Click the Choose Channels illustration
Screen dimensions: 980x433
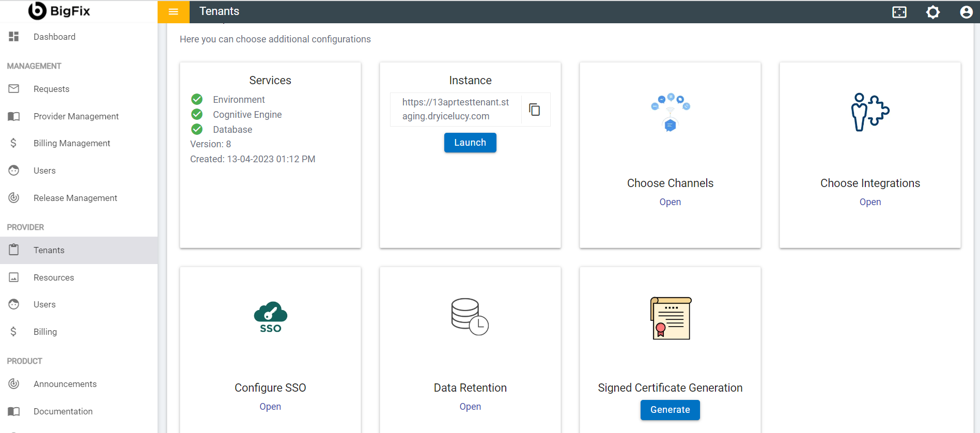[670, 112]
